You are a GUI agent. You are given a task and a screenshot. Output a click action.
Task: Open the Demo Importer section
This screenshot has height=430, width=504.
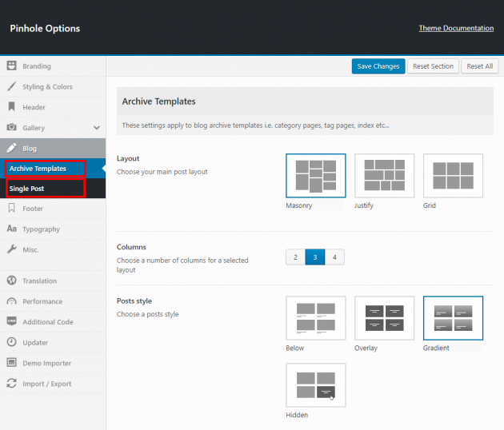pyautogui.click(x=53, y=363)
